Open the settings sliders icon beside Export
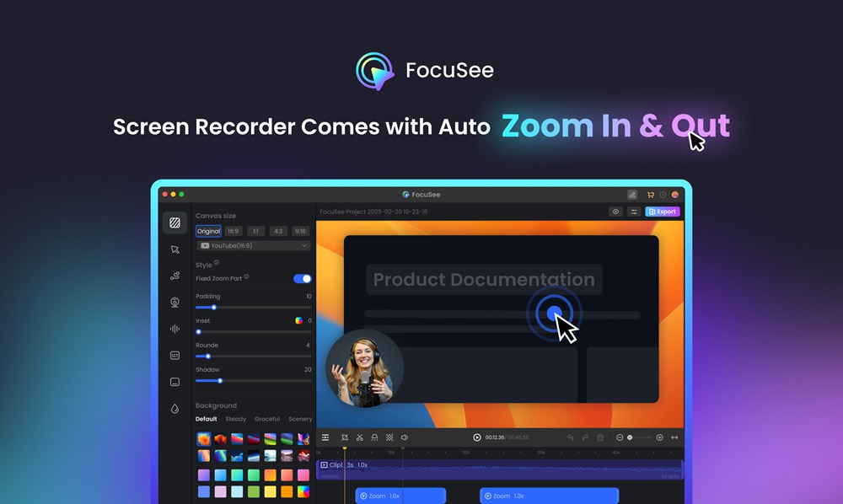Viewport: 843px width, 504px height. [634, 212]
